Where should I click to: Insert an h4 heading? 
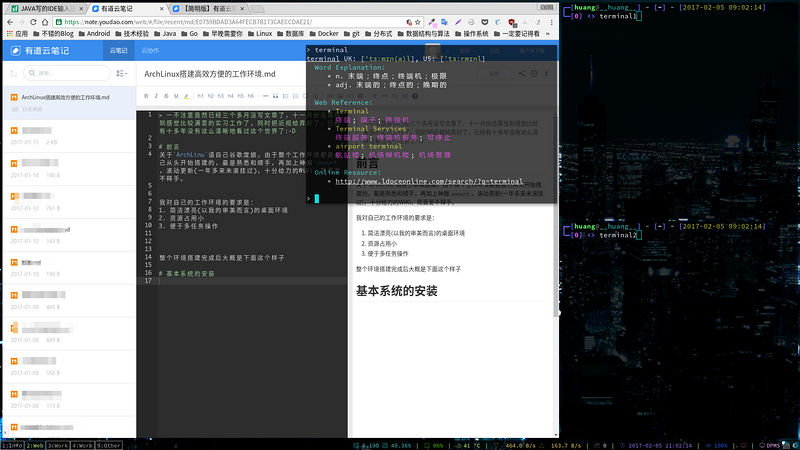231,96
